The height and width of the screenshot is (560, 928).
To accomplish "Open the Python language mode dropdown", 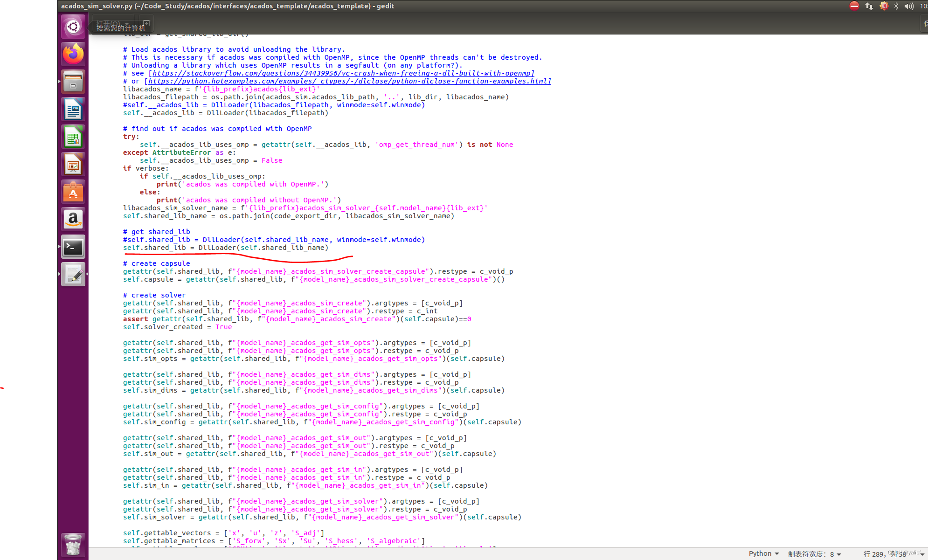I will coord(763,554).
